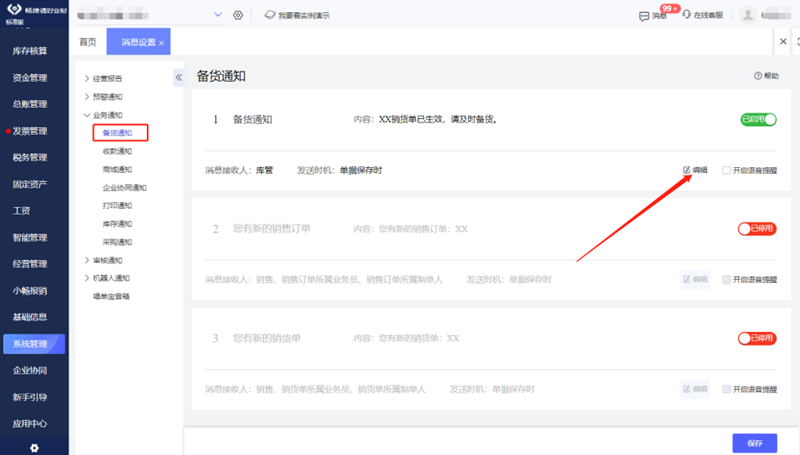Expand the 预警通知 tree node

coord(87,97)
